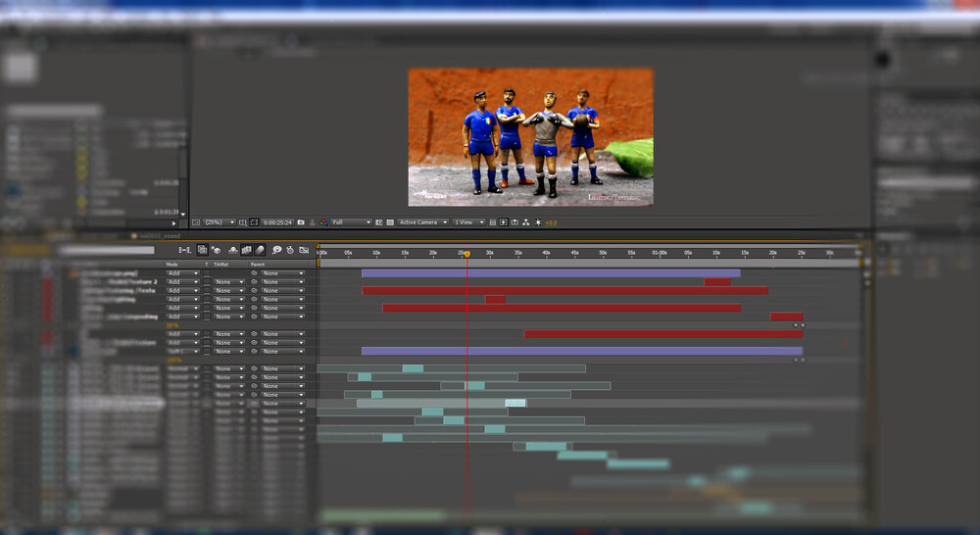
Task: Click the TrkMat column header
Action: (x=221, y=265)
